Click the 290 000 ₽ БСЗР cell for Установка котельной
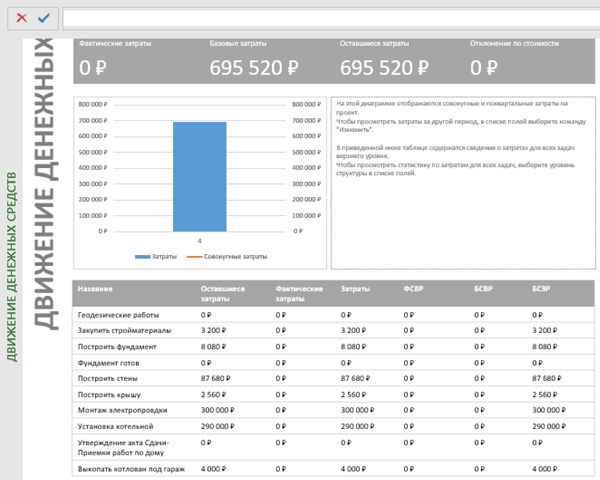The height and width of the screenshot is (480, 600). 549,426
